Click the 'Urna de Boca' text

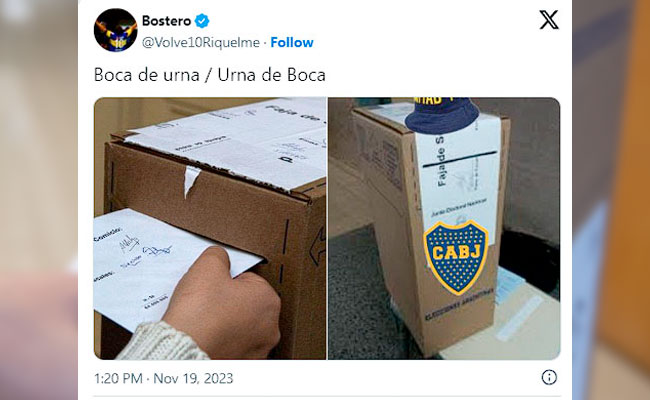(x=272, y=75)
